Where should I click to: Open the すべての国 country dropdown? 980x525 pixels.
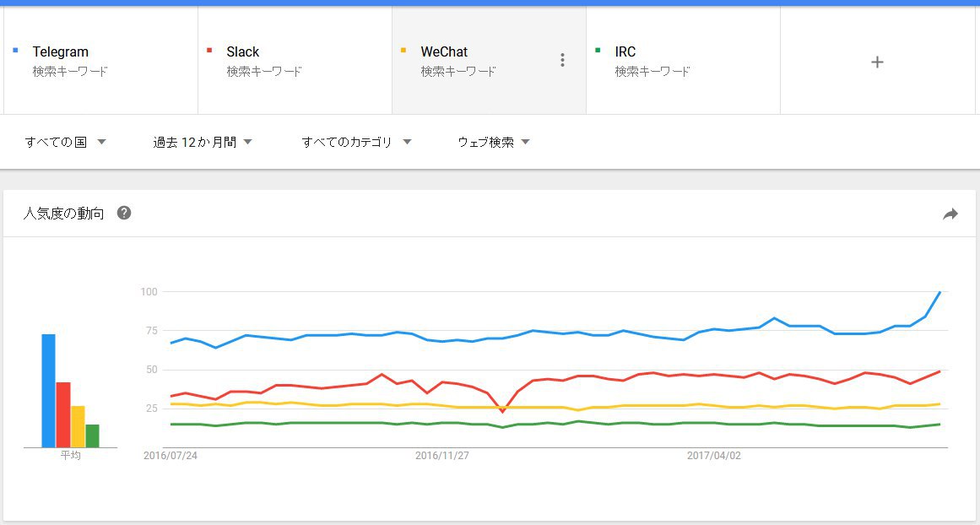click(x=65, y=142)
